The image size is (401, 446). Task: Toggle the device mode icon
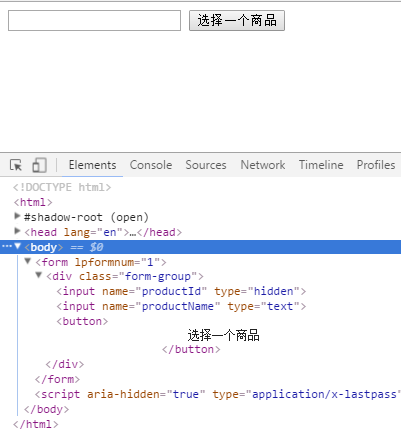tap(39, 165)
